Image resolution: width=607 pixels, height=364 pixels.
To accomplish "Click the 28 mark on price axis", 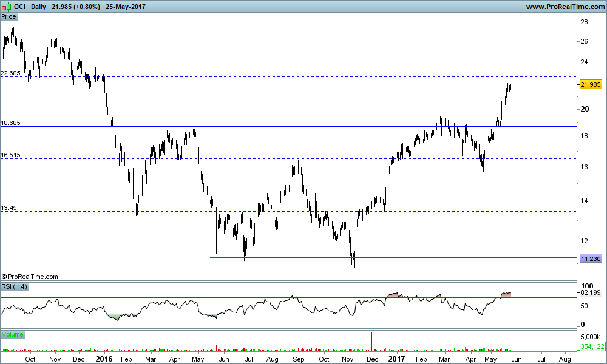I will tap(584, 22).
